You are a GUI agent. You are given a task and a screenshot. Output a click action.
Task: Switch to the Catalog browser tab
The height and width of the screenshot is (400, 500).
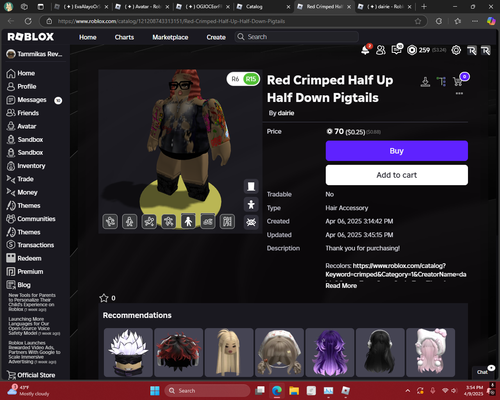tap(263, 7)
